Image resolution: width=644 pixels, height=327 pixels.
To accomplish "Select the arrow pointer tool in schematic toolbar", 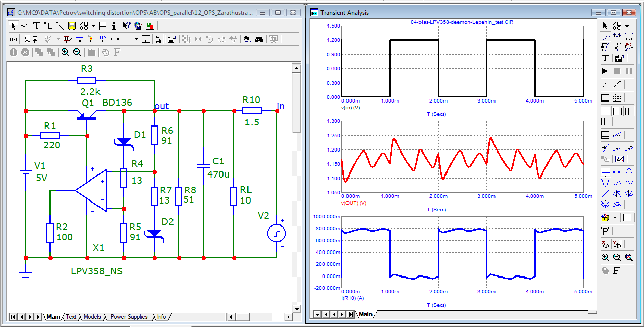I will click(x=13, y=26).
